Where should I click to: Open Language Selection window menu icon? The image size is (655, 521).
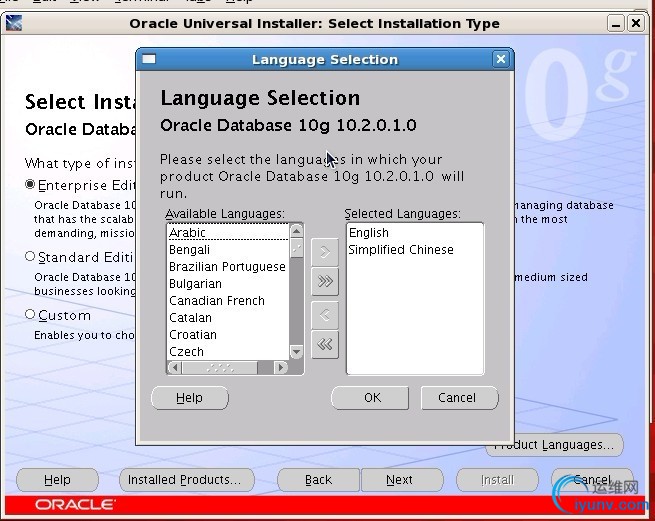[x=149, y=59]
